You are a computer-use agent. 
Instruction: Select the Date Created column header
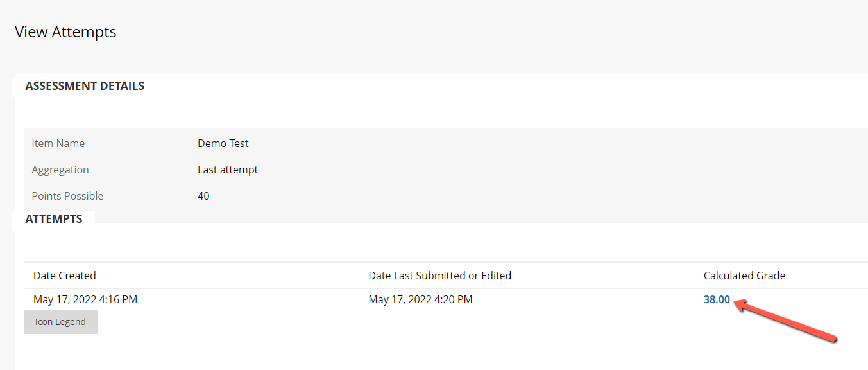tap(65, 276)
